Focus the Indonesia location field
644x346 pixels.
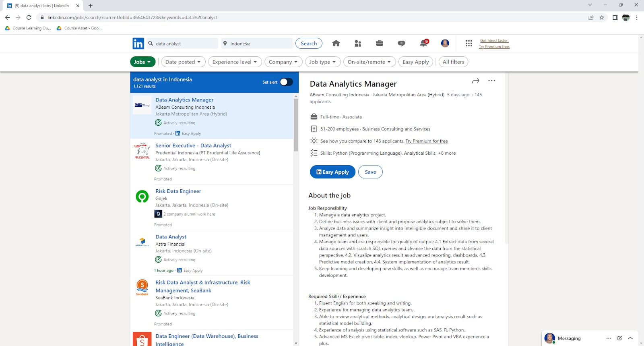click(257, 44)
